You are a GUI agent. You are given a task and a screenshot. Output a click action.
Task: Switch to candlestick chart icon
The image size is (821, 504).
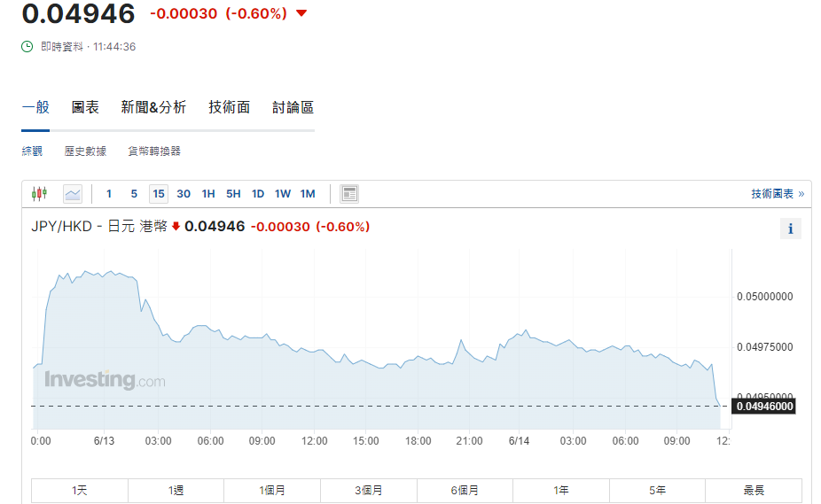[x=39, y=193]
